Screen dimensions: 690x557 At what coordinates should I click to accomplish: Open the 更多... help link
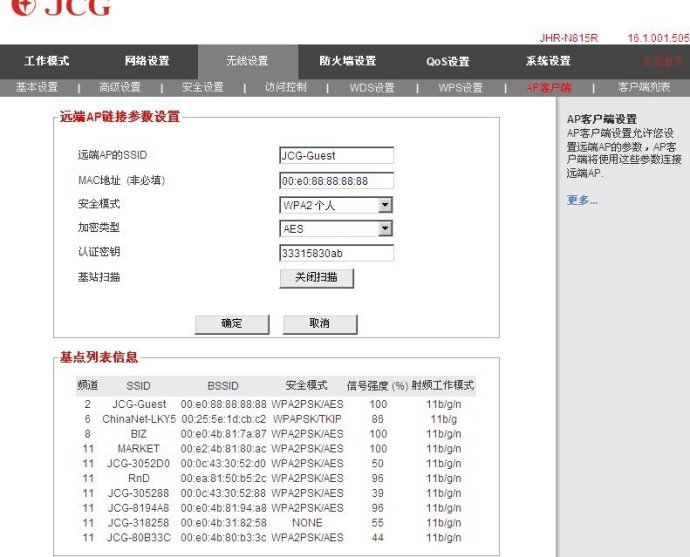click(582, 201)
